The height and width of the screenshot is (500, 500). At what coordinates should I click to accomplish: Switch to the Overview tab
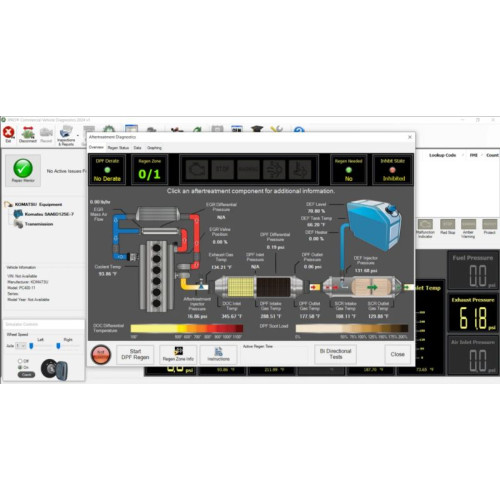click(x=96, y=147)
